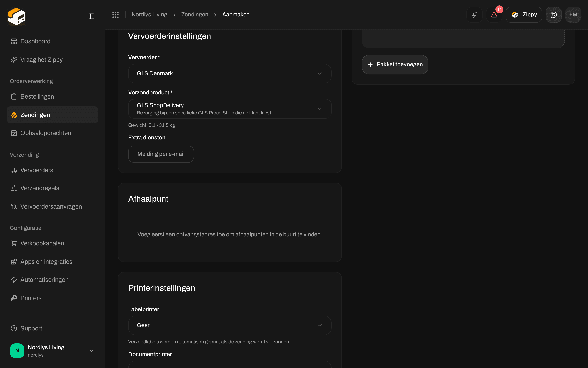
Task: Click the Configuratie sidebar section label
Action: click(26, 228)
